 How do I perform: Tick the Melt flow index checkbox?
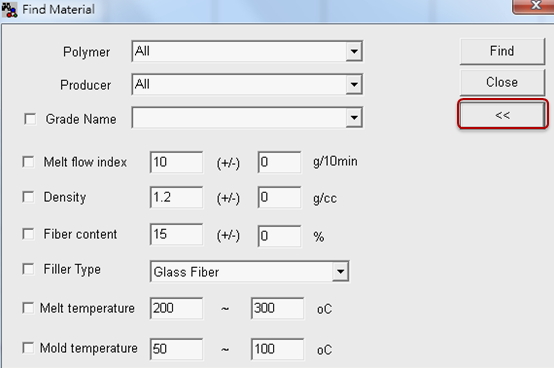coord(28,162)
